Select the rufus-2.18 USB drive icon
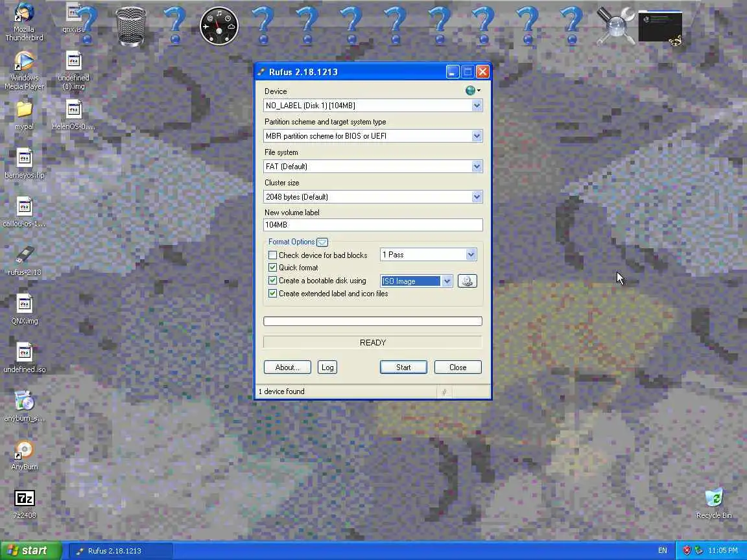Viewport: 747px width, 560px height. [x=24, y=261]
